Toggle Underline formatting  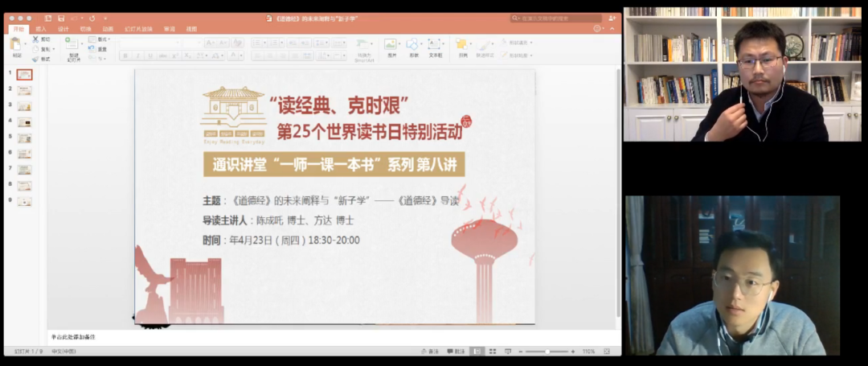150,56
